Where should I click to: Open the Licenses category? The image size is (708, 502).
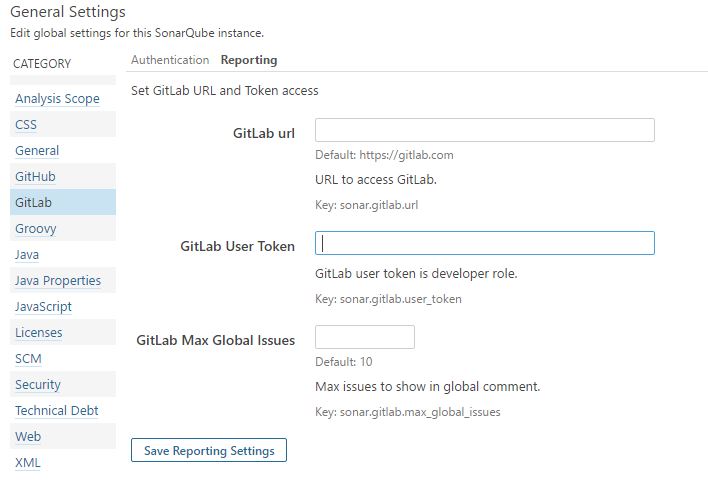[x=39, y=332]
